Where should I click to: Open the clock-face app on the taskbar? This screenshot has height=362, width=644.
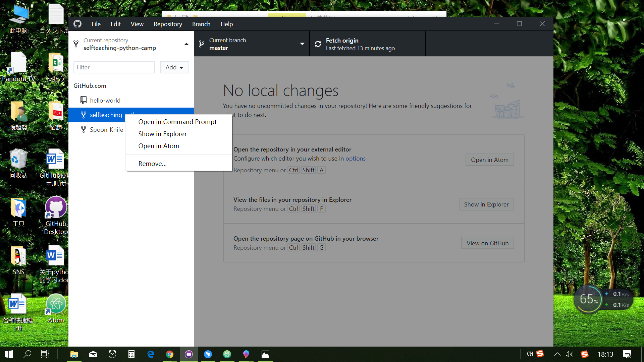pyautogui.click(x=112, y=354)
